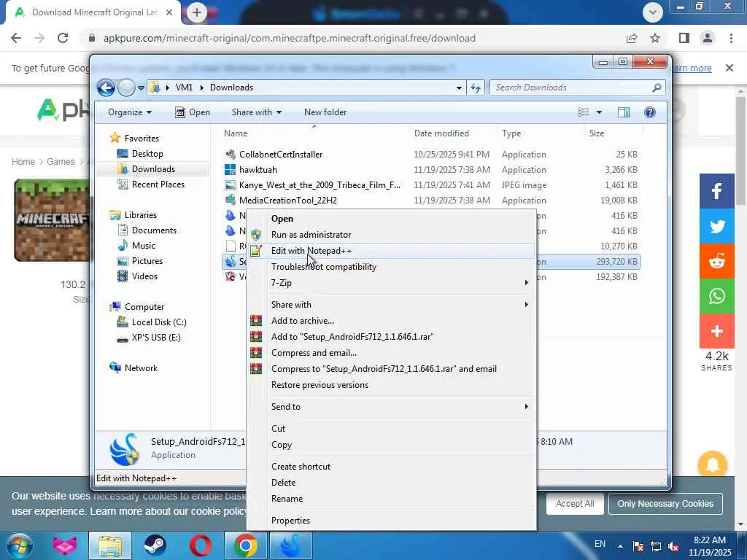Choose Create shortcut
The width and height of the screenshot is (747, 560).
tap(391, 467)
